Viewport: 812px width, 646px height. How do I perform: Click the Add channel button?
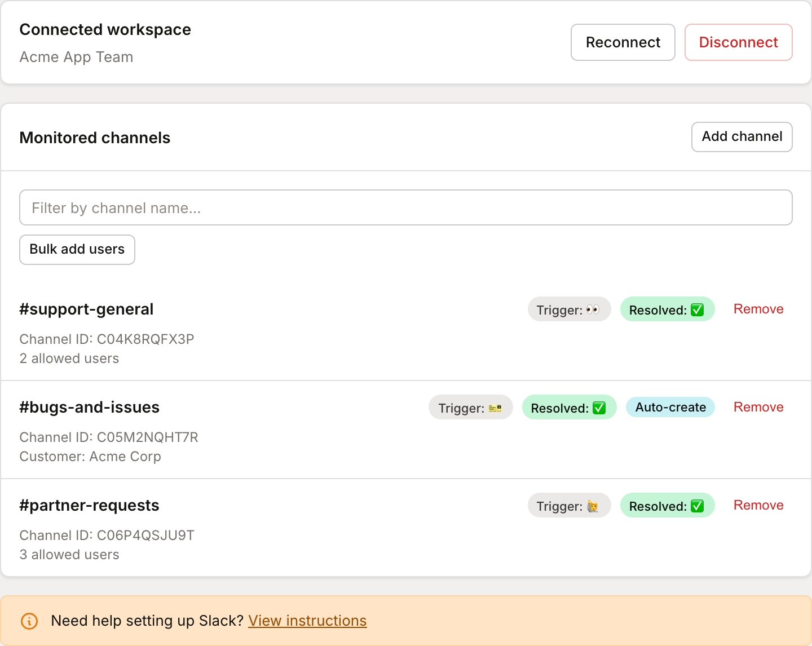click(x=742, y=137)
